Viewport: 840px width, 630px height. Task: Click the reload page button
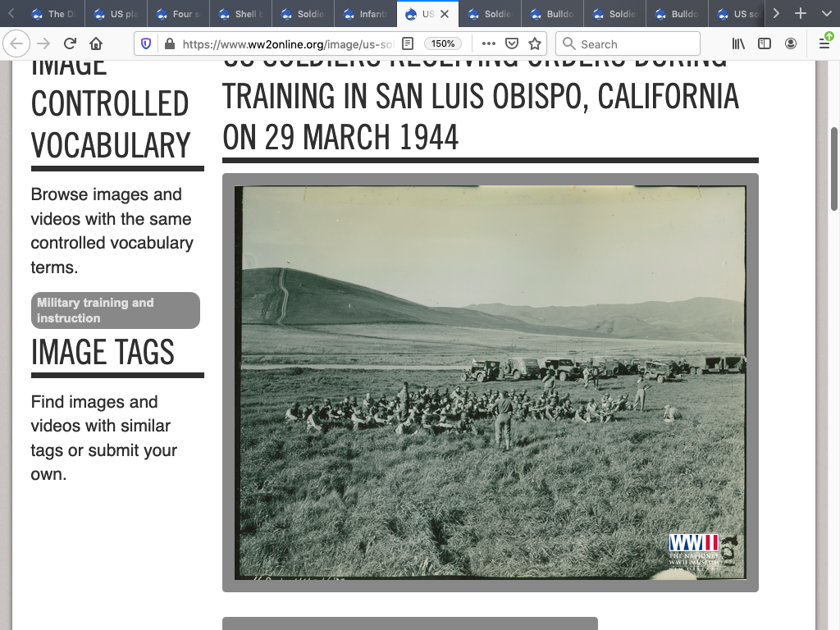(70, 44)
